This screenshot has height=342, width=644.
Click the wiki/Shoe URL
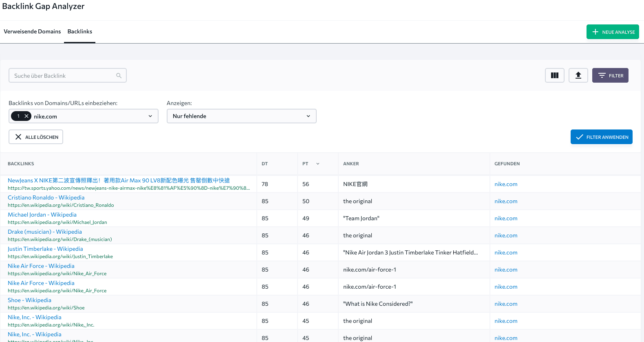pos(46,308)
